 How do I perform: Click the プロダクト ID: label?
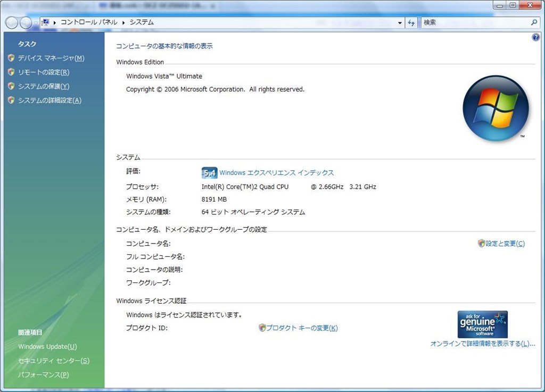[147, 328]
